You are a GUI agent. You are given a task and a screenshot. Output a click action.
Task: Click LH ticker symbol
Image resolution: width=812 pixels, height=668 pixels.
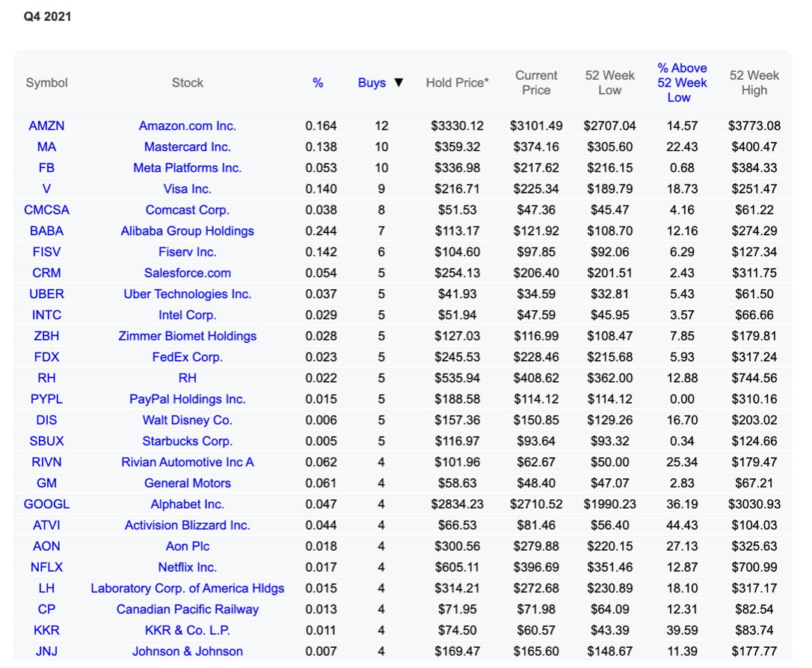pyautogui.click(x=46, y=588)
